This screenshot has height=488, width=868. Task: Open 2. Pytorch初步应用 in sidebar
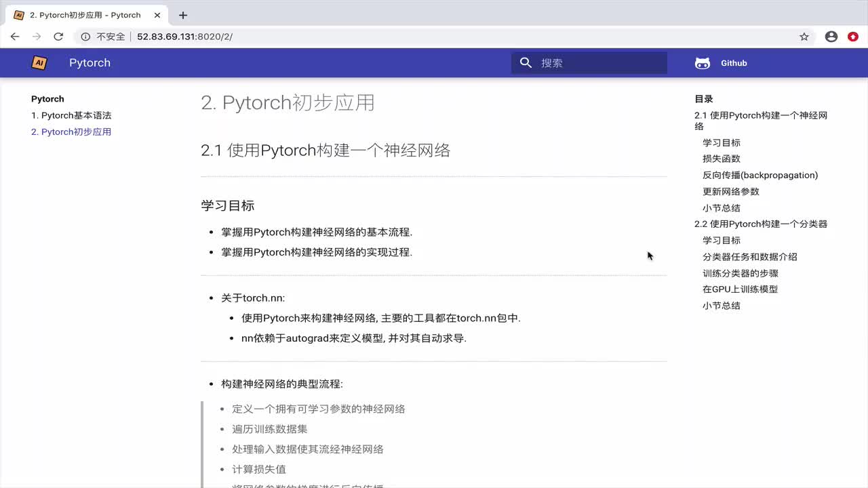[x=71, y=131]
